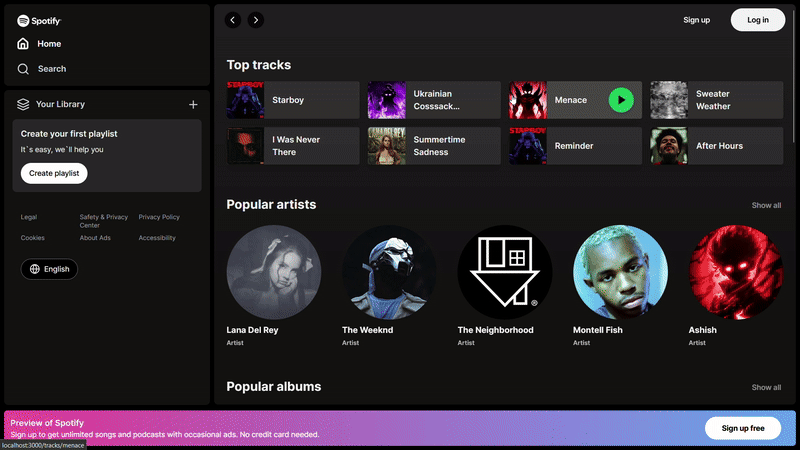
Task: Click the Popular artists heading
Action: (x=271, y=205)
